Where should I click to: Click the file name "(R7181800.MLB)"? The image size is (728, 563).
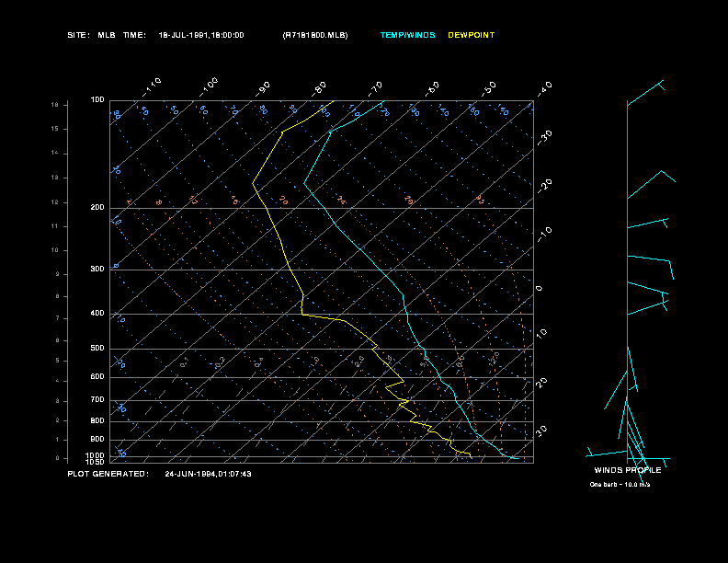[314, 35]
